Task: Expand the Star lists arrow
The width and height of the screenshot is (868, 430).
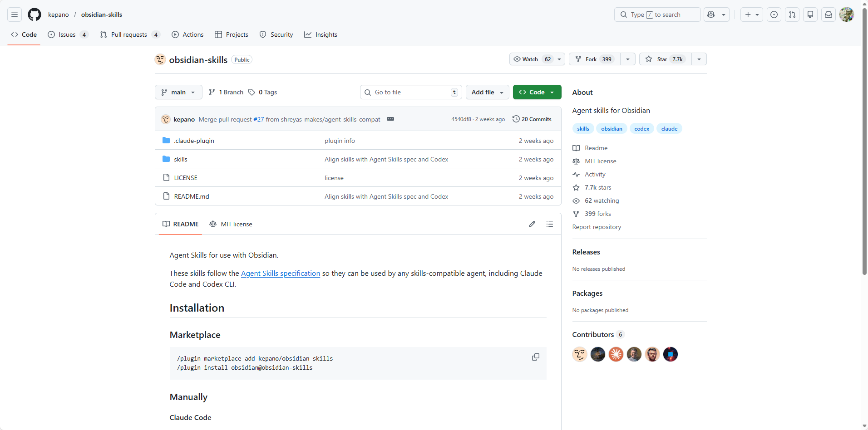Action: coord(699,59)
